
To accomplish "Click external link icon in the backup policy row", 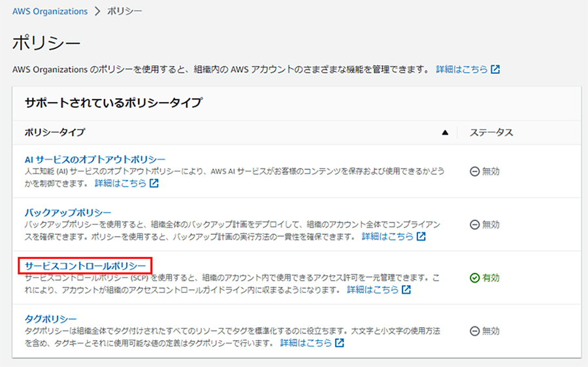I will point(421,237).
